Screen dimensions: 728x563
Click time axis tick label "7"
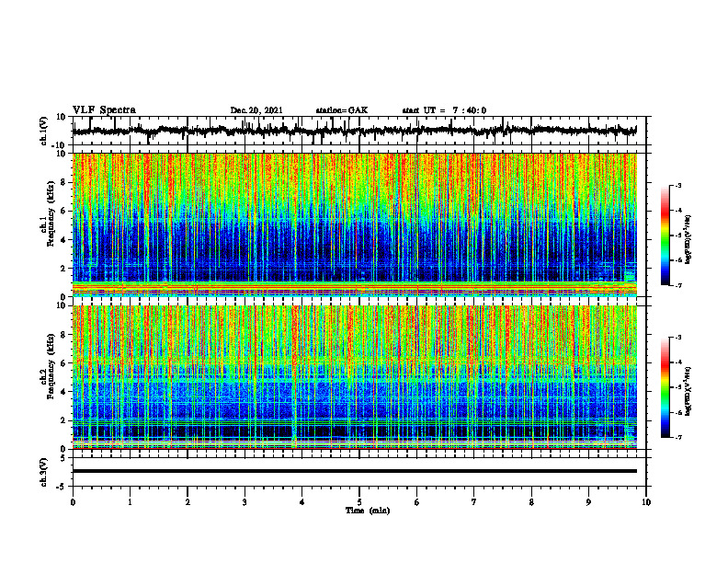click(x=474, y=502)
